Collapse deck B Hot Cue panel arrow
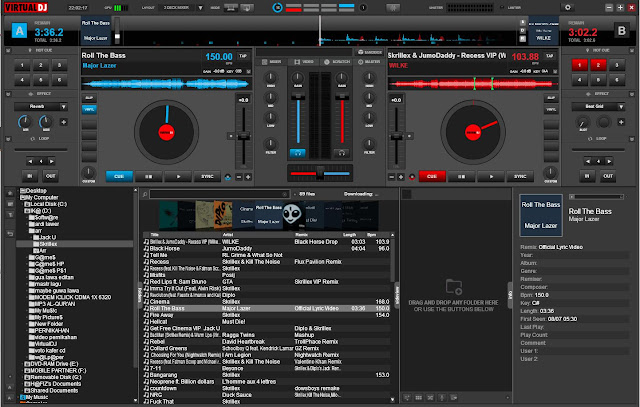The height and width of the screenshot is (407, 640). 632,50
